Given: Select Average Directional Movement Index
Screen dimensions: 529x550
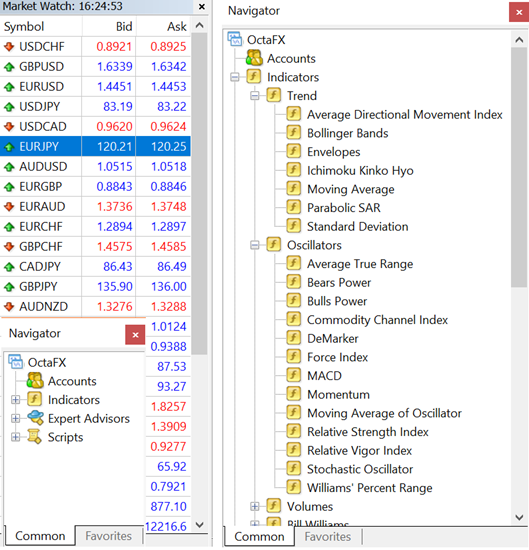Looking at the screenshot, I should (x=405, y=114).
